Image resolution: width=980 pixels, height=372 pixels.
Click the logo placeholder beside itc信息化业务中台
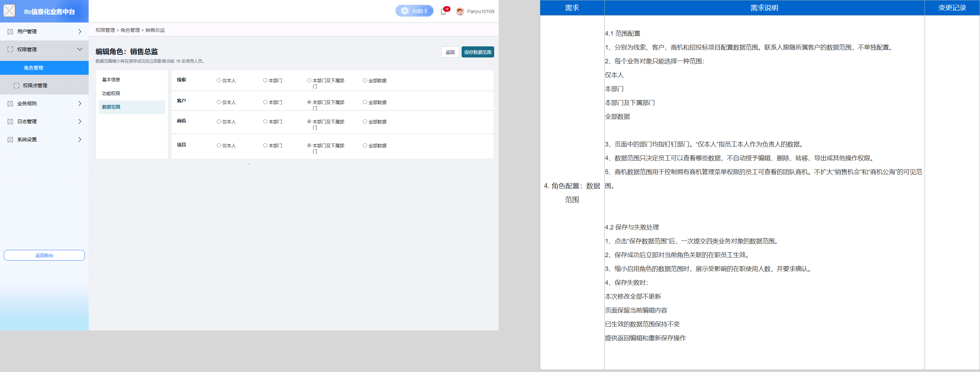click(9, 11)
